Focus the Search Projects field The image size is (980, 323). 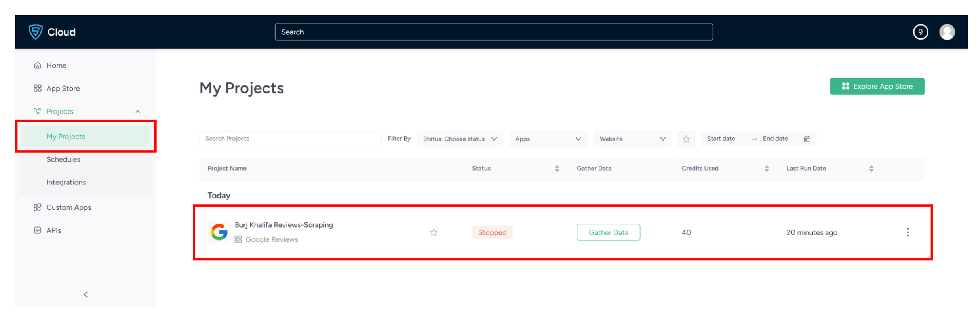point(290,139)
